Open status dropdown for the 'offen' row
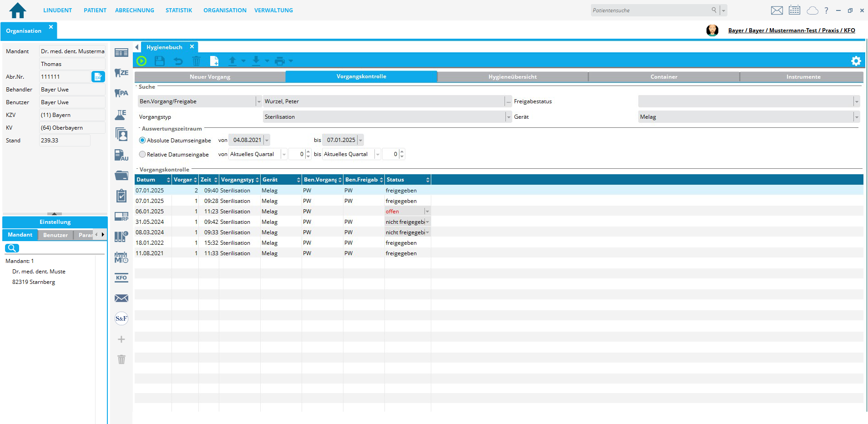Screen dimensions: 868x424 pos(427,212)
